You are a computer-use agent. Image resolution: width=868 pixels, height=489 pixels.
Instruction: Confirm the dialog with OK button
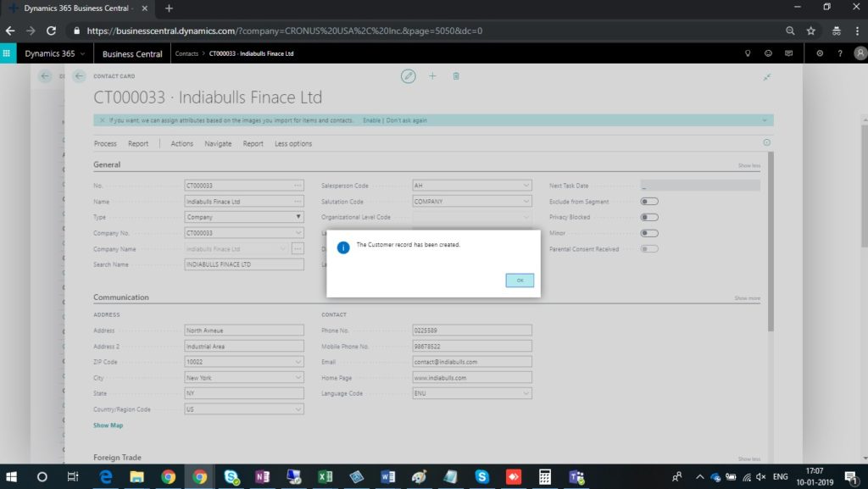(520, 281)
